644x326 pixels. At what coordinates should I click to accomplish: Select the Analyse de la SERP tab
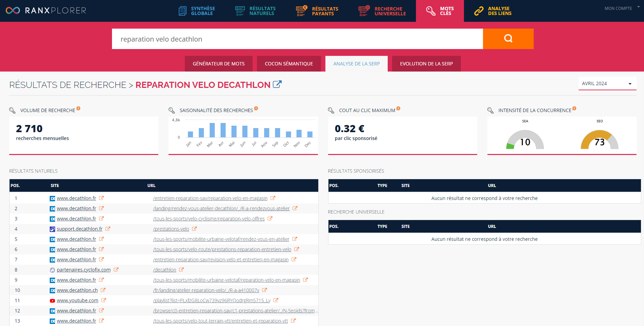tap(356, 64)
